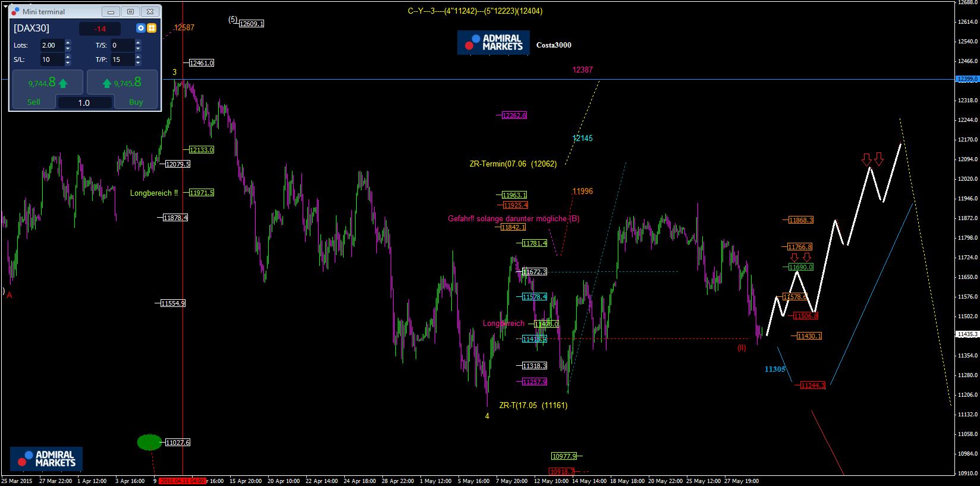Select the 11690.0 green price label
This screenshot has width=980, height=486.
(x=800, y=267)
